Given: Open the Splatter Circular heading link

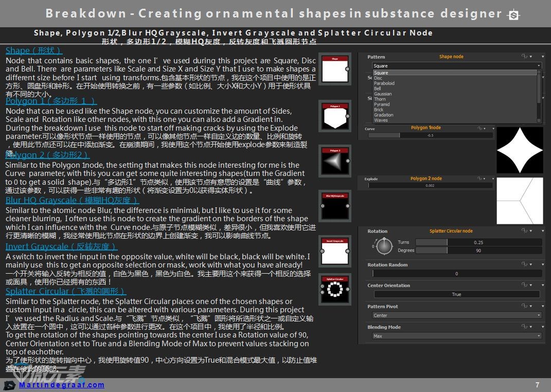Looking at the screenshot, I should tap(66, 291).
